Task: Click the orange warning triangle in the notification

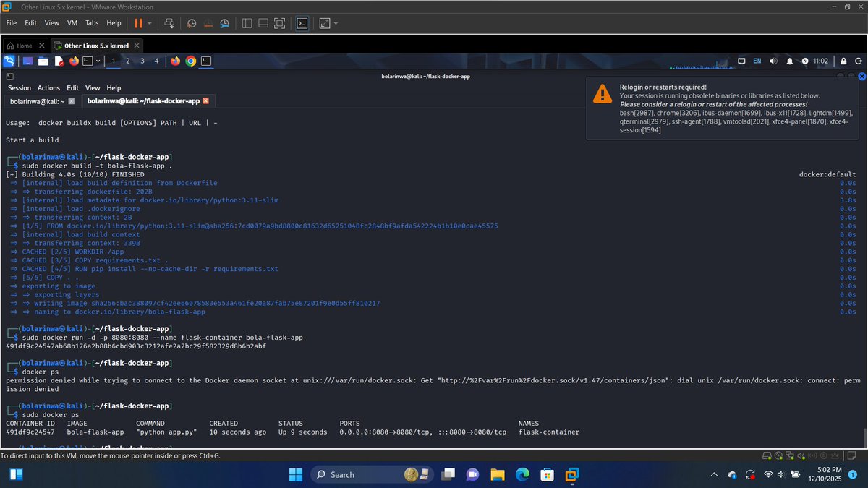Action: (602, 93)
